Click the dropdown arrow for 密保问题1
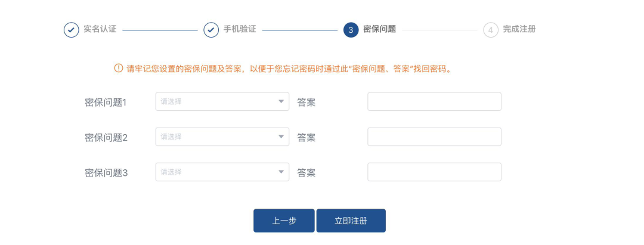The height and width of the screenshot is (245, 644). [281, 101]
